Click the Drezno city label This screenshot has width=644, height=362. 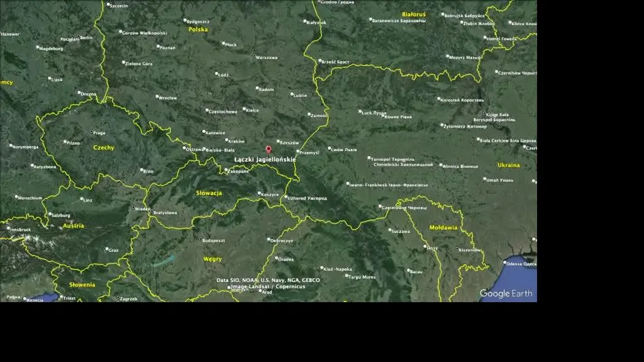pyautogui.click(x=88, y=94)
